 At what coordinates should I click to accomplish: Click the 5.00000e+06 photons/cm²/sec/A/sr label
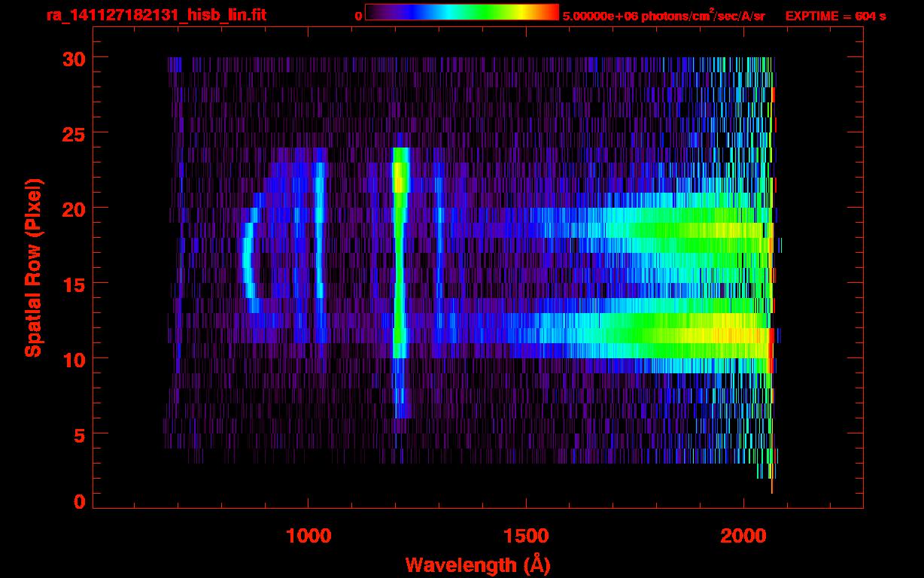click(664, 15)
